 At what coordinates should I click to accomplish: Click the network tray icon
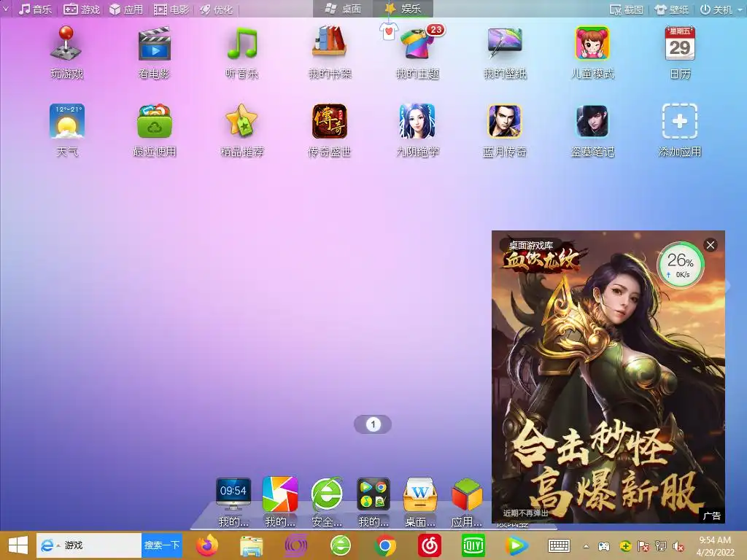point(661,546)
